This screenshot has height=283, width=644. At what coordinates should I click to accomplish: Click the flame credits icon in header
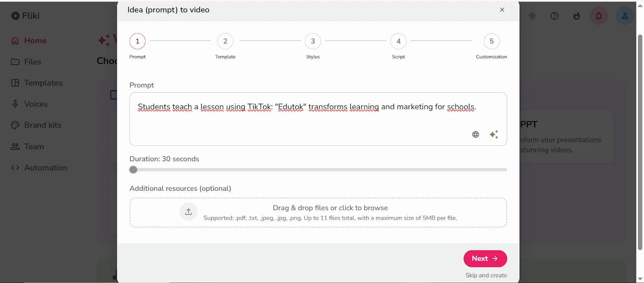point(576,16)
